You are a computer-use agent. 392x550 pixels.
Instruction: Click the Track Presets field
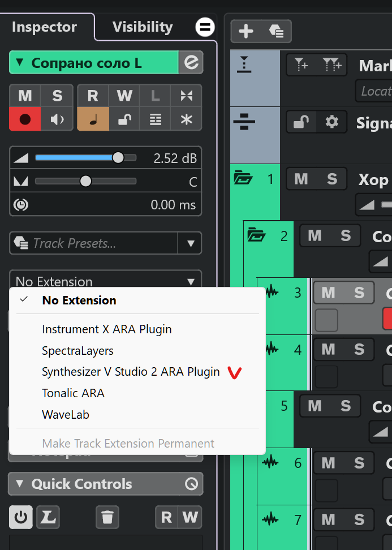[94, 243]
